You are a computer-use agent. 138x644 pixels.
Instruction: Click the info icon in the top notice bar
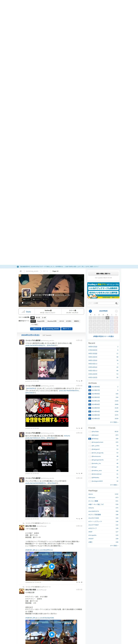[x=18, y=267]
